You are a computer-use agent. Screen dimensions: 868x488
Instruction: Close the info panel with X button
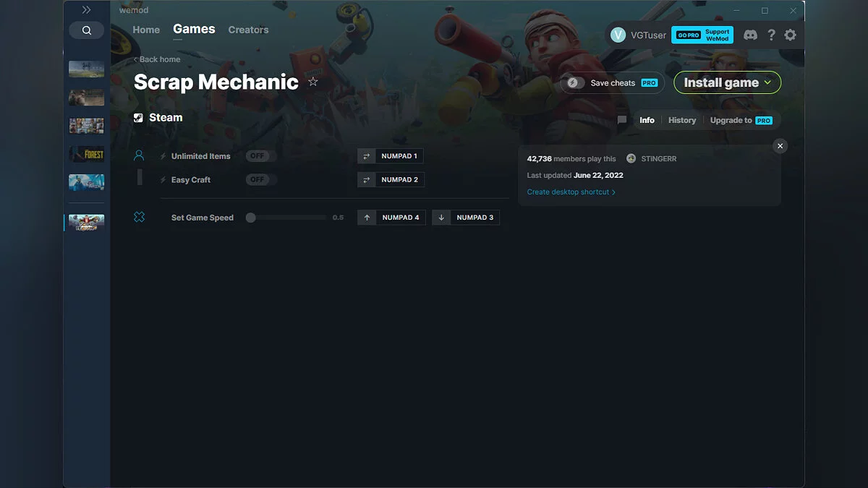click(780, 146)
